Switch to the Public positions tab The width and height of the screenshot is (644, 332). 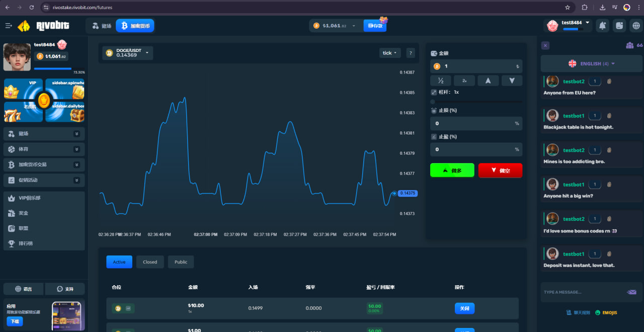pos(181,262)
